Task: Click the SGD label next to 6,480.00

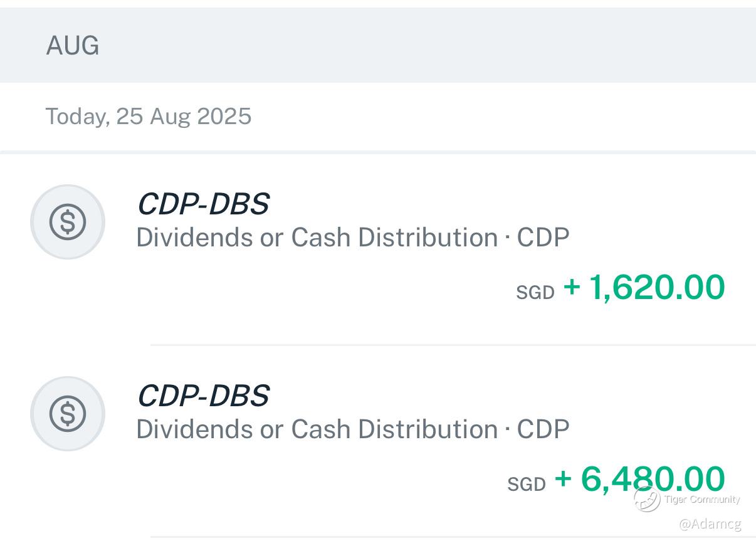Action: click(x=527, y=485)
